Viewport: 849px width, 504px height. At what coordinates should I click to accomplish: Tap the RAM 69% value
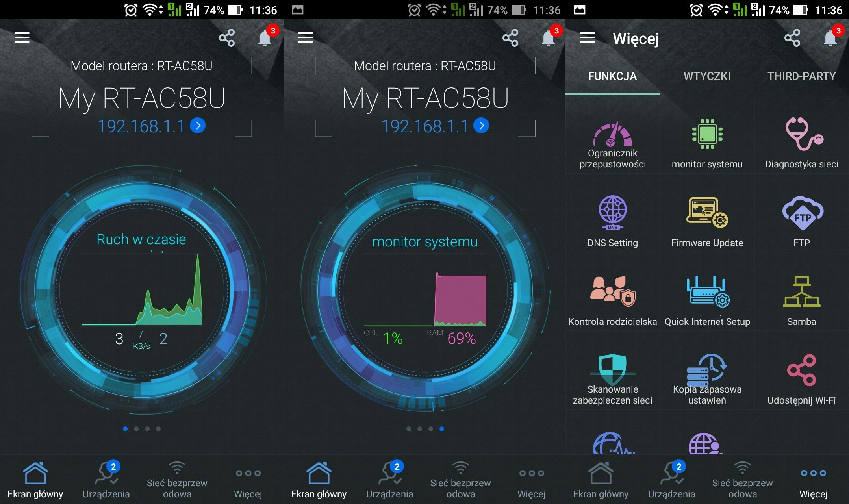coord(462,338)
